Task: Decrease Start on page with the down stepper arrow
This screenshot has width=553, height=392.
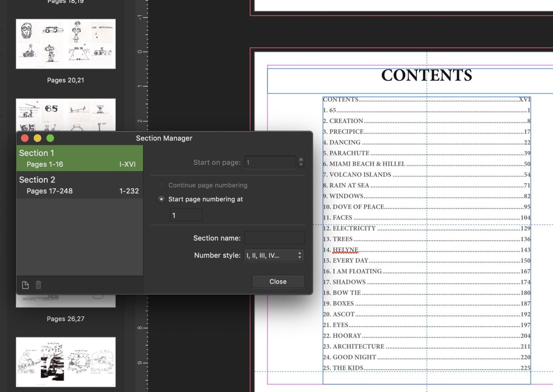Action: (301, 165)
